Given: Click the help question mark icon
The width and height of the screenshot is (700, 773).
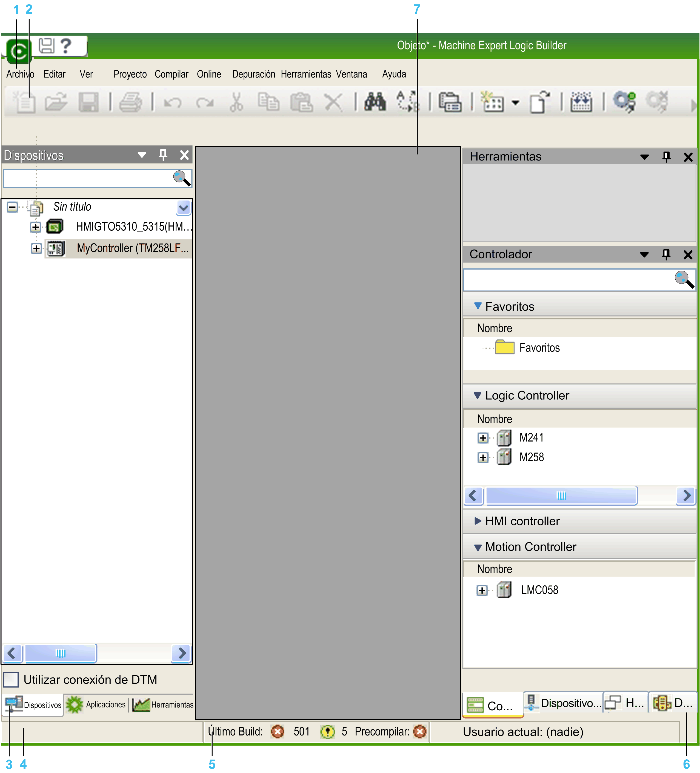Looking at the screenshot, I should pos(66,46).
